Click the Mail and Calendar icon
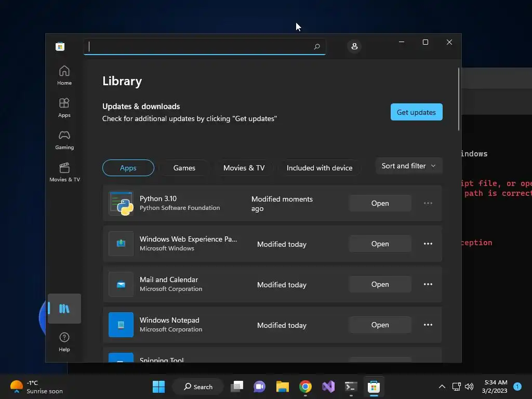This screenshot has height=399, width=532. 121,284
